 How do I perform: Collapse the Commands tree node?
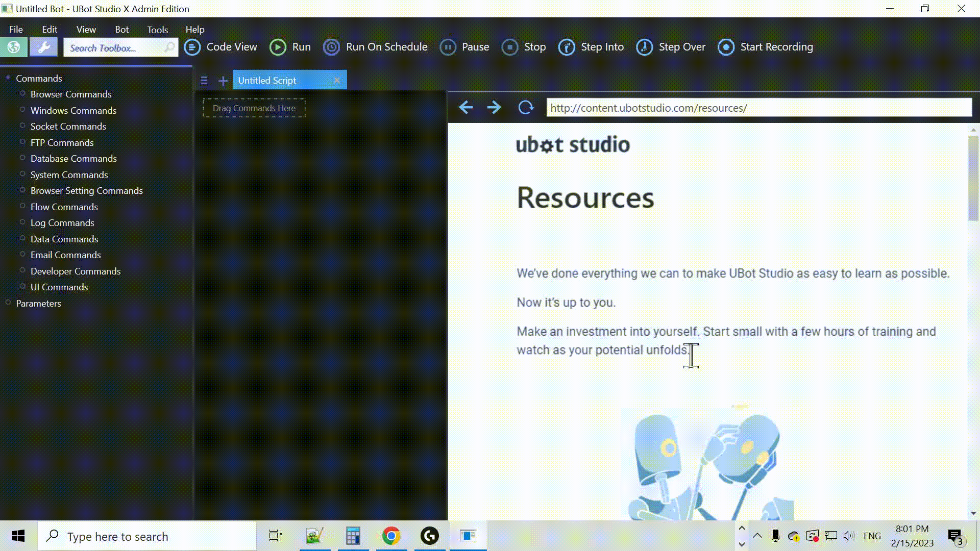pos(8,78)
